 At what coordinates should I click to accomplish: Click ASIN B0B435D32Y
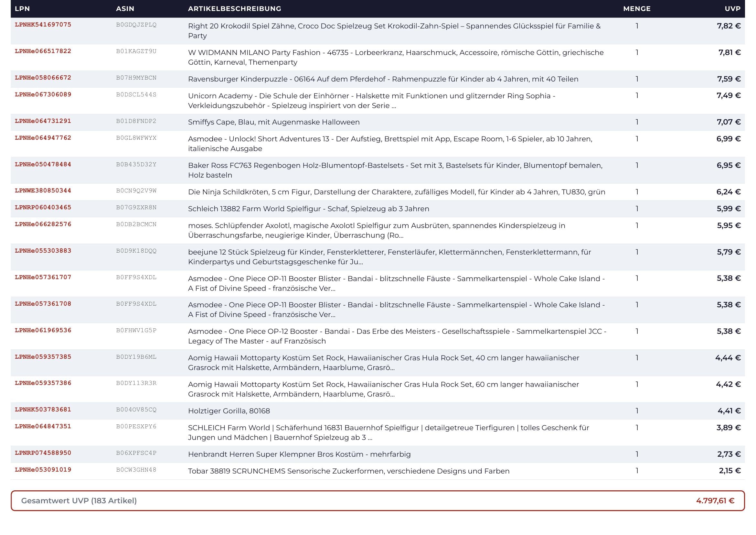pyautogui.click(x=136, y=164)
